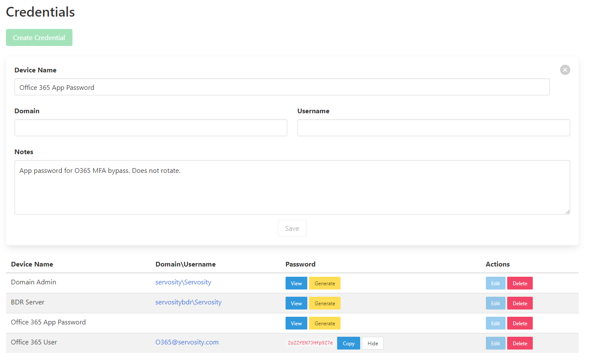Viewport: 595px width, 364px height.
Task: Open the servosity\Servosity username link
Action: (183, 282)
